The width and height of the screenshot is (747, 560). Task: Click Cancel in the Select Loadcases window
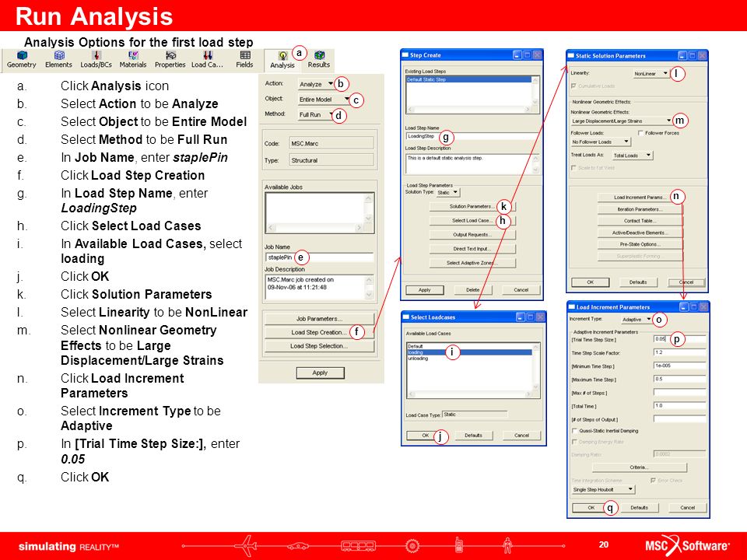click(521, 436)
